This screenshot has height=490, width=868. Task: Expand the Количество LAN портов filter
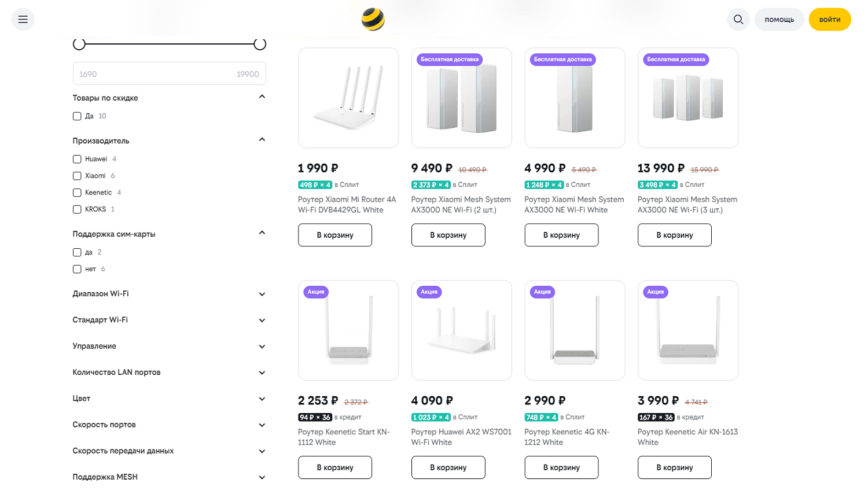(x=169, y=373)
